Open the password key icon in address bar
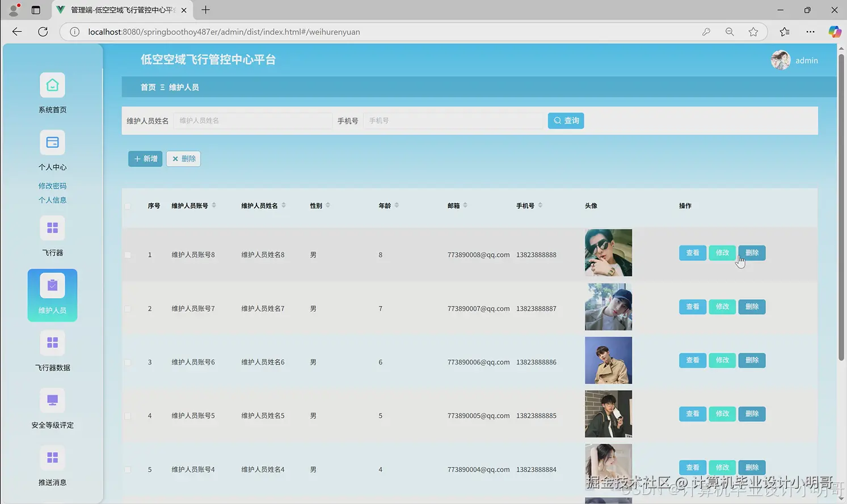Screen dimensions: 847x504 click(x=706, y=32)
